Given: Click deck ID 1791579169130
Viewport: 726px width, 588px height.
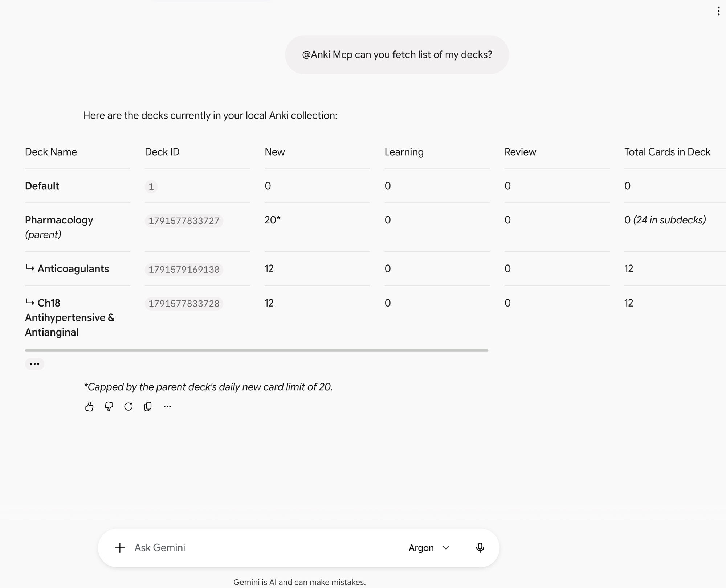Looking at the screenshot, I should click(x=184, y=270).
